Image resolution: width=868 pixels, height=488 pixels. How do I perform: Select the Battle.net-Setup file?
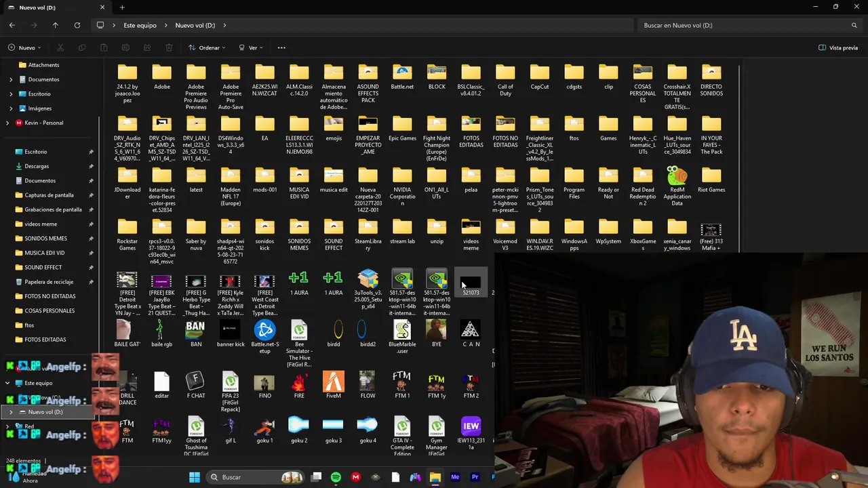coord(264,337)
